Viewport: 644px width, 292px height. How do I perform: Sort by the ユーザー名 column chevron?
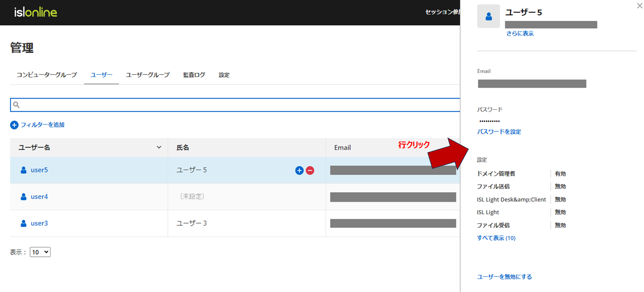[x=159, y=147]
